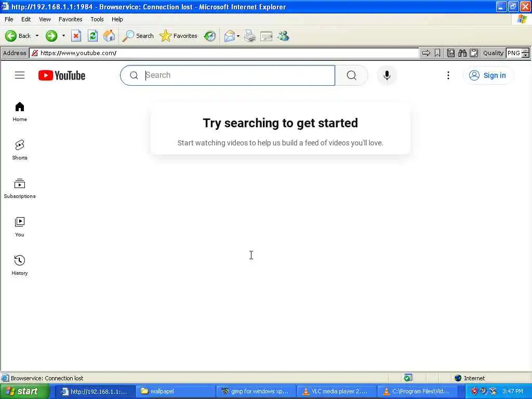Image resolution: width=532 pixels, height=399 pixels.
Task: Open History with the green clock icon
Action: [210, 36]
